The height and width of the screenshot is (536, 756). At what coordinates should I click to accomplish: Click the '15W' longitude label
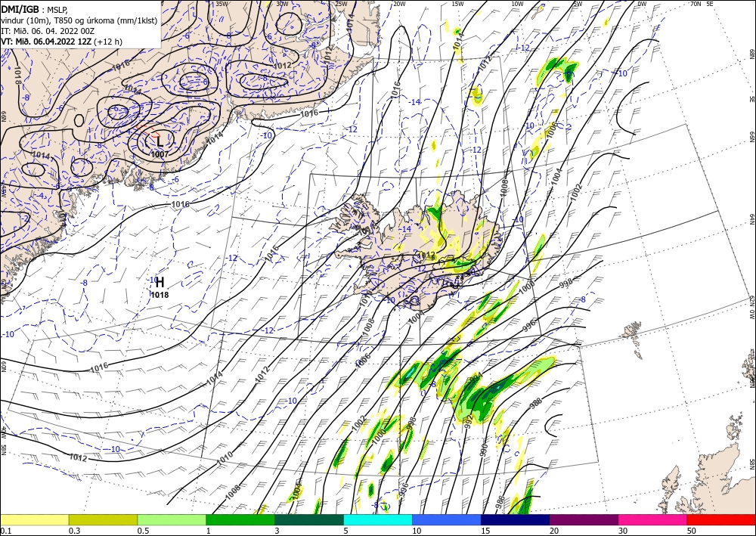coord(457,3)
